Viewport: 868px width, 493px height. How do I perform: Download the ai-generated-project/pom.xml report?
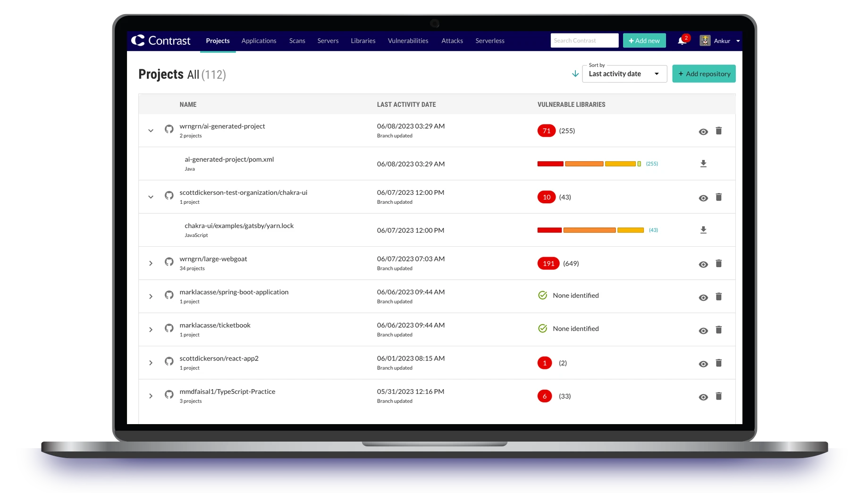[x=703, y=163]
